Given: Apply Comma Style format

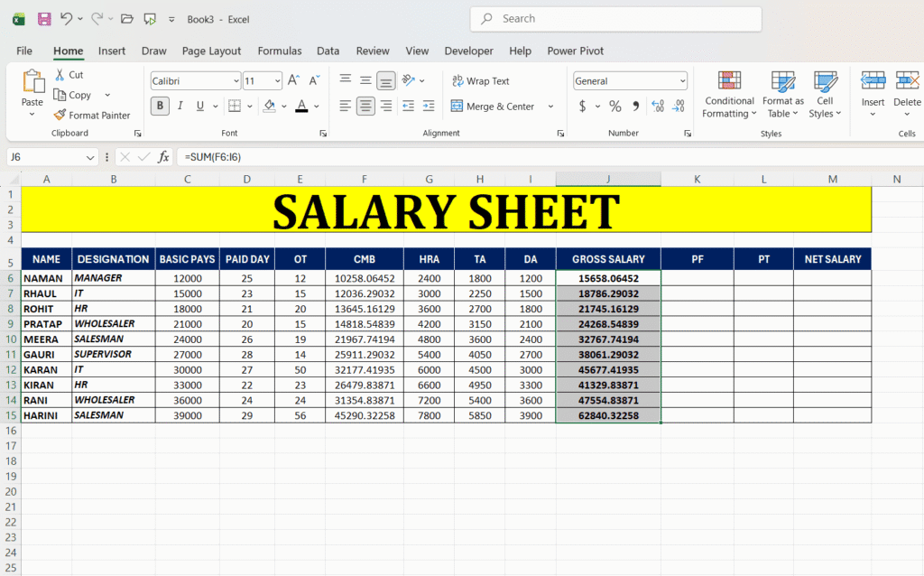Looking at the screenshot, I should tap(636, 107).
